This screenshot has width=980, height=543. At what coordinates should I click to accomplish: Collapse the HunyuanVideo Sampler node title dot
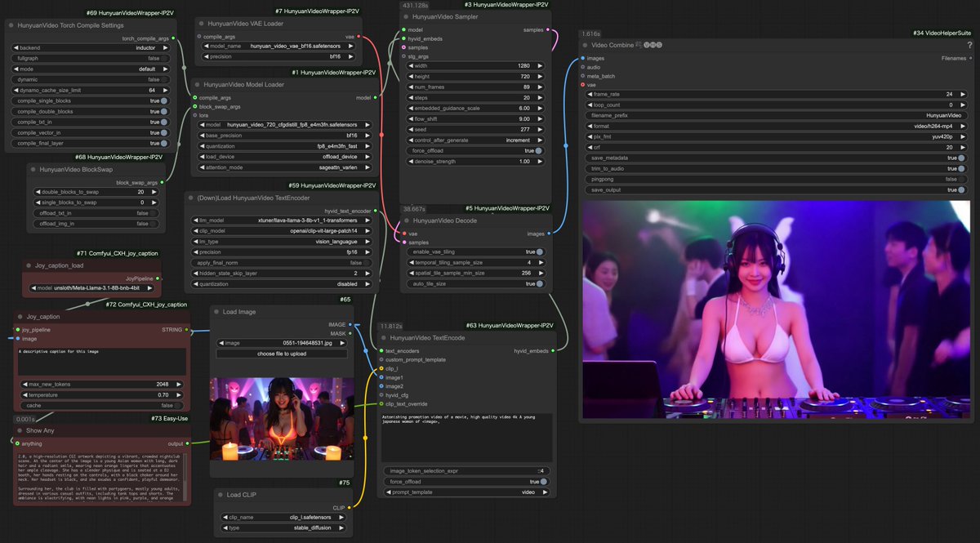[407, 16]
